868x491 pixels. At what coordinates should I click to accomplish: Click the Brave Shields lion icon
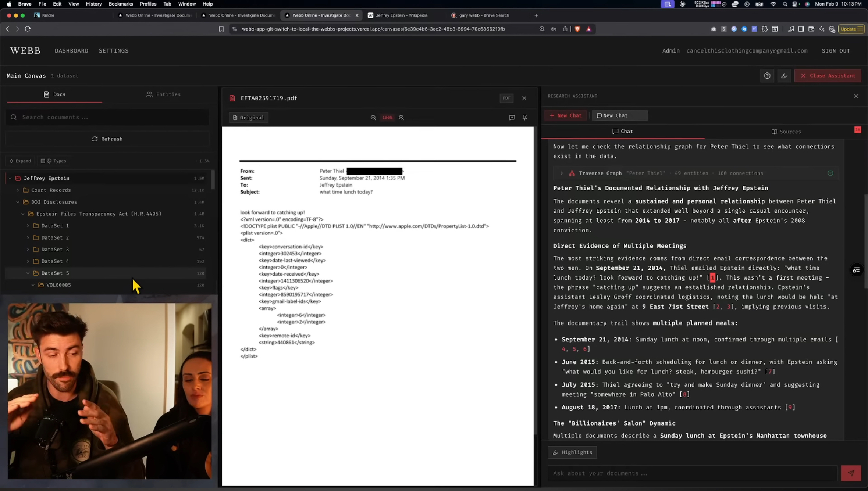point(577,29)
